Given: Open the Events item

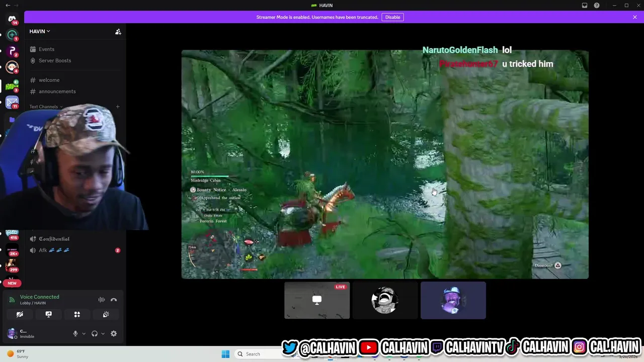Looking at the screenshot, I should click(75, 49).
